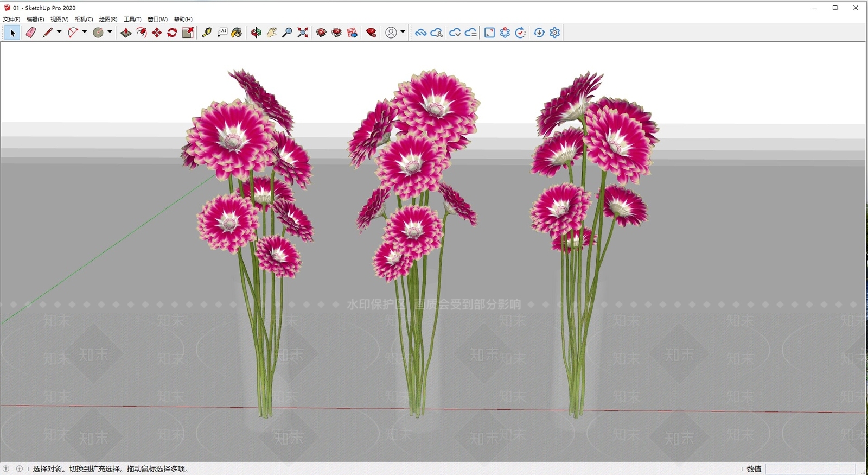Screen dimensions: 868x475
Task: Open the user account dropdown arrow
Action: pyautogui.click(x=403, y=32)
